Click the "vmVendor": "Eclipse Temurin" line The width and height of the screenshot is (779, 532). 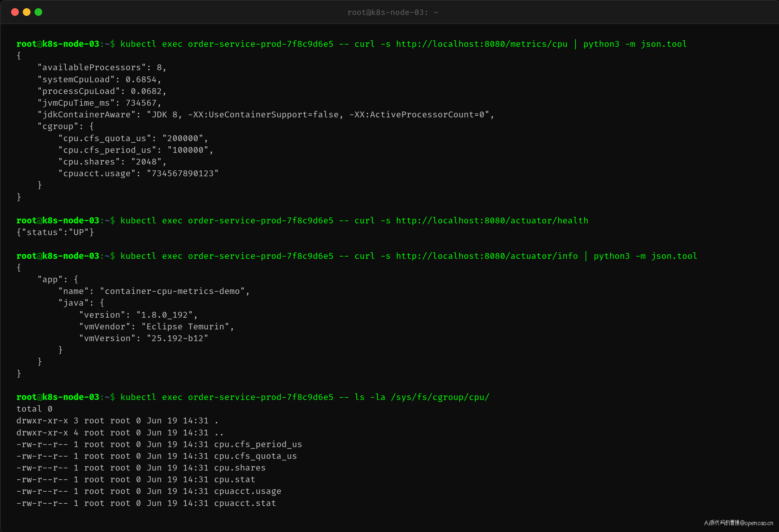[x=156, y=326]
